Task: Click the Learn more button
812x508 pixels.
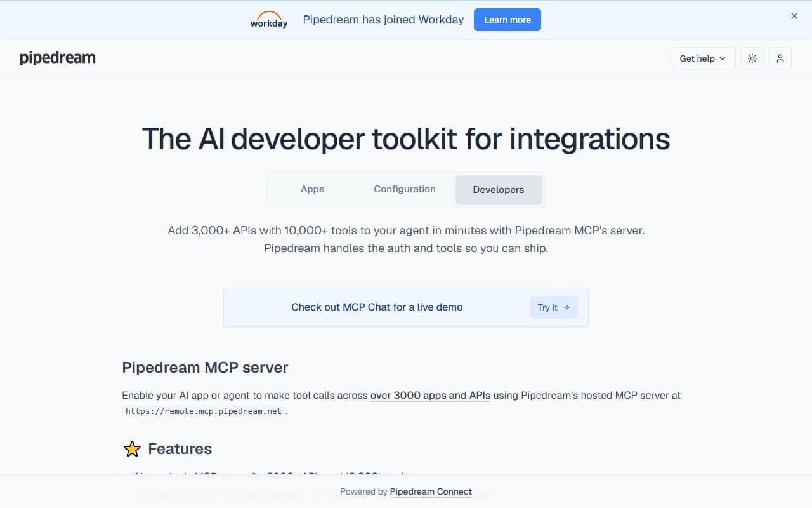Action: (x=507, y=20)
